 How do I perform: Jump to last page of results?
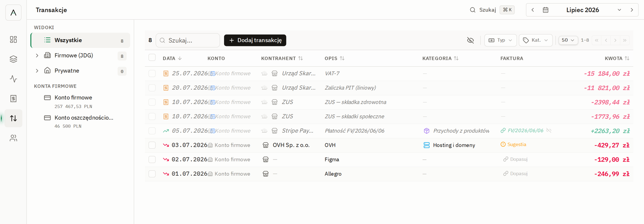point(625,40)
